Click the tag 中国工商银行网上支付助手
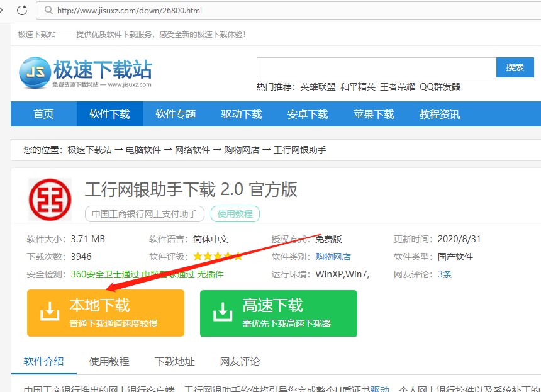 (x=145, y=214)
